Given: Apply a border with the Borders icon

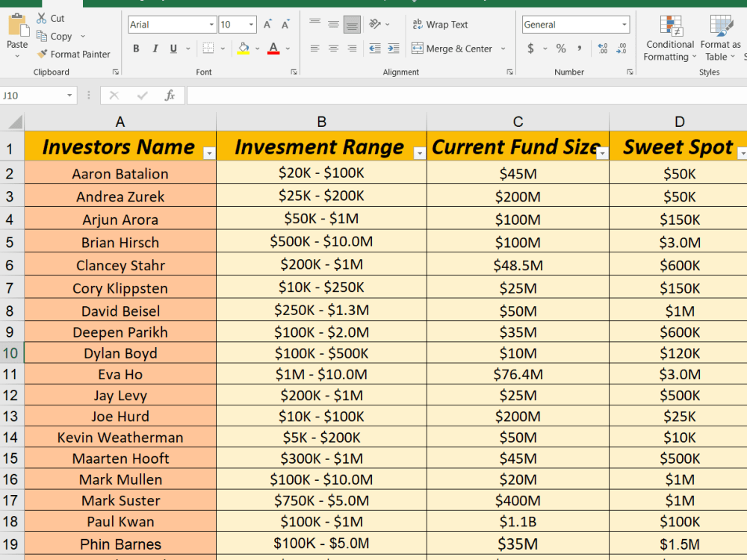Looking at the screenshot, I should (208, 48).
